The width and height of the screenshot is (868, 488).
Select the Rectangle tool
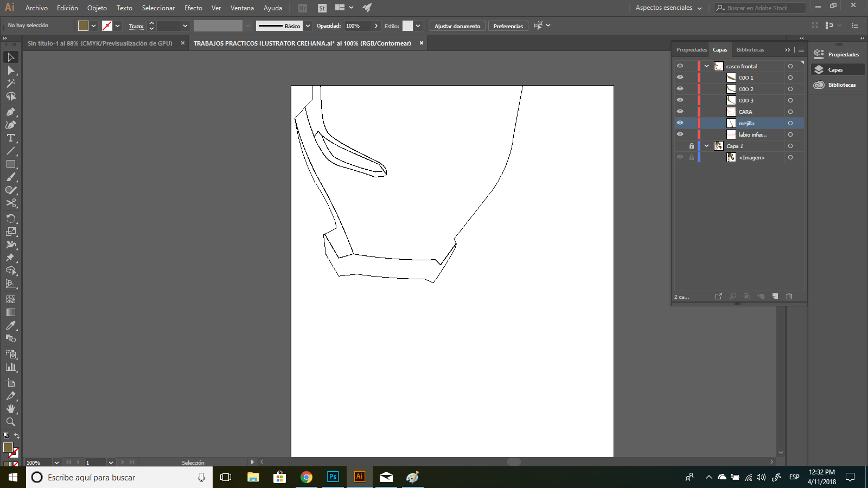[10, 164]
